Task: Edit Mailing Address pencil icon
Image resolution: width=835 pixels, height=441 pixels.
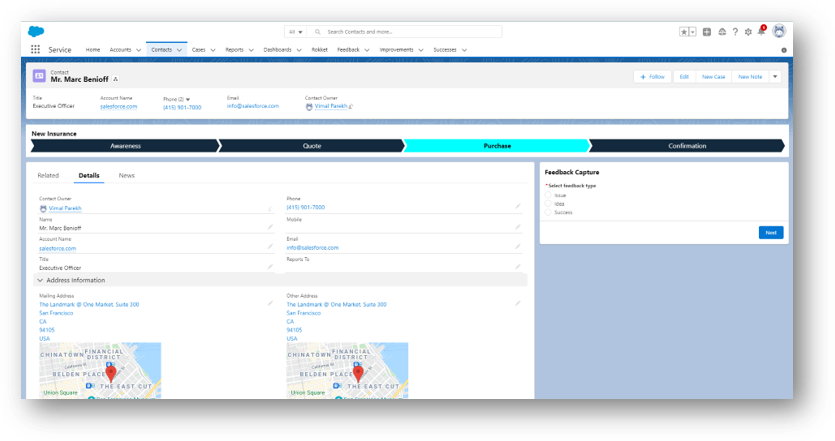Action: tap(270, 304)
